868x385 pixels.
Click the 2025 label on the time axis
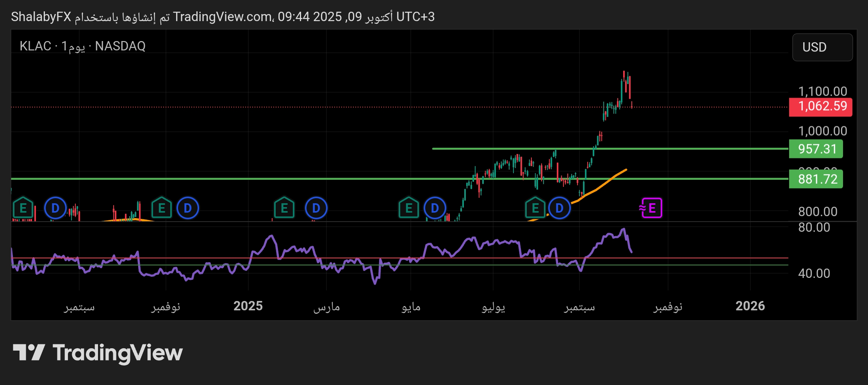[x=248, y=306]
